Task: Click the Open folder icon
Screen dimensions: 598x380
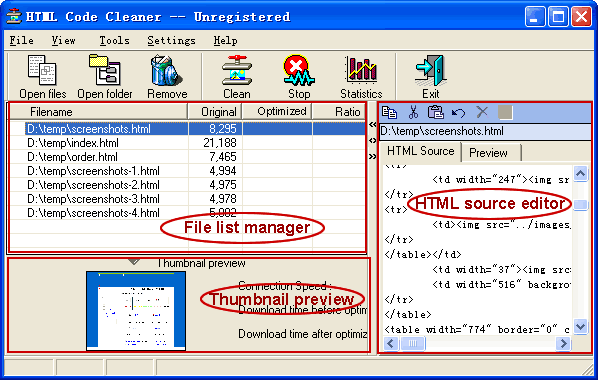Action: 104,70
